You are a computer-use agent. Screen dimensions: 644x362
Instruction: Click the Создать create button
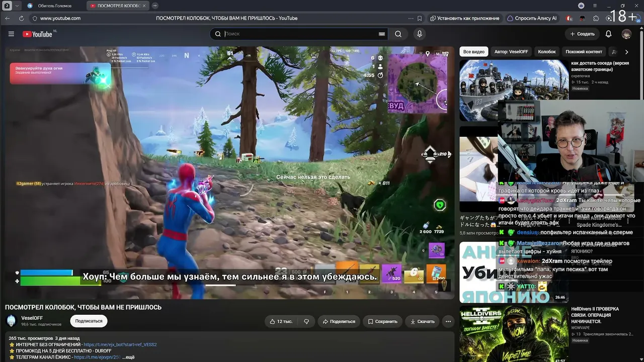pos(582,34)
